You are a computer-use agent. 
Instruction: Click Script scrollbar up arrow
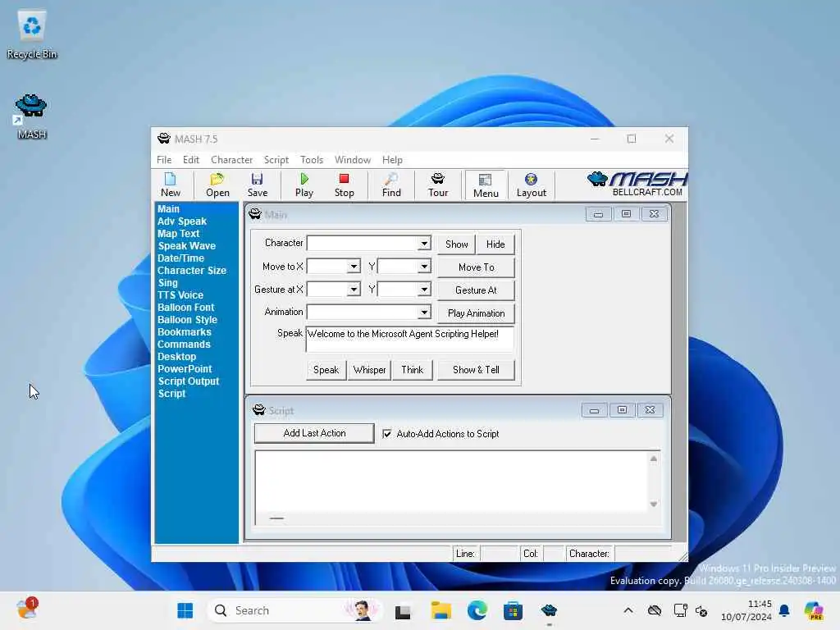click(x=654, y=459)
